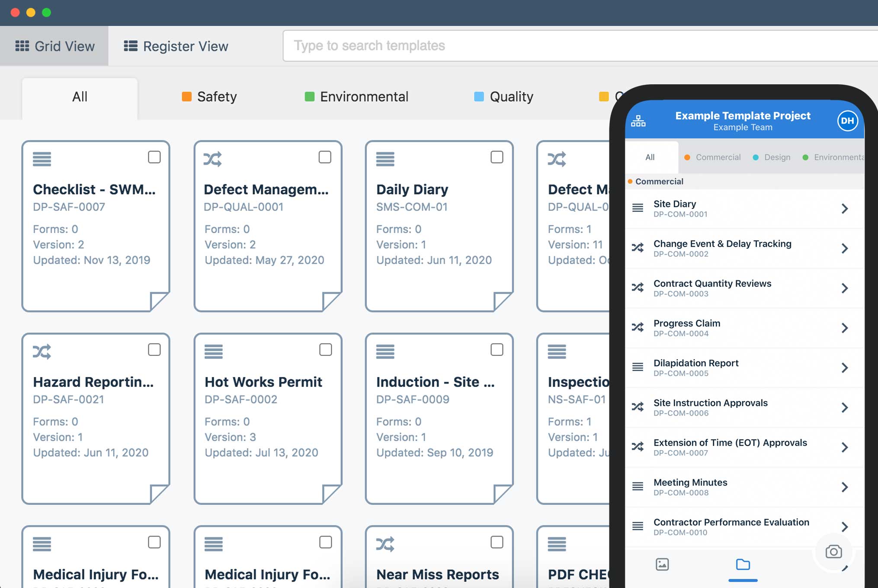Viewport: 878px width, 588px height.
Task: Click the workflow icon beside Change Event & Delay Tracking
Action: [638, 248]
